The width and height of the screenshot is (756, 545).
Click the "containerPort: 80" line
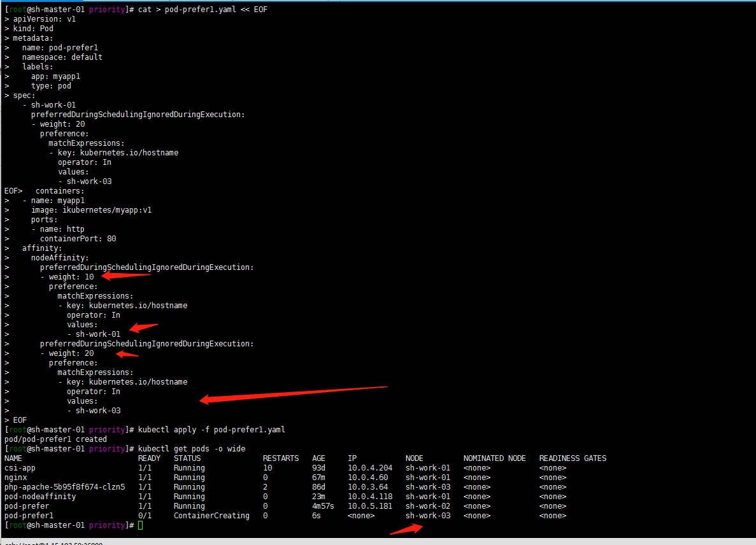[x=78, y=239]
